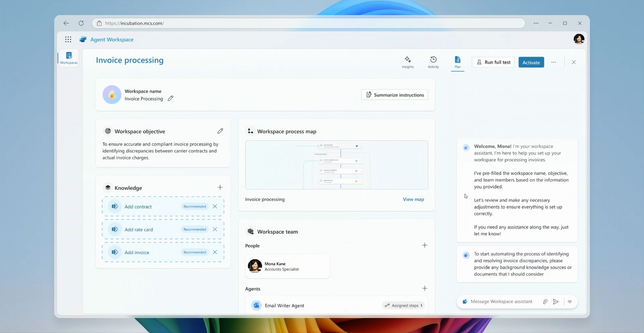644x333 pixels.
Task: Add a person with the People plus icon
Action: (x=425, y=245)
